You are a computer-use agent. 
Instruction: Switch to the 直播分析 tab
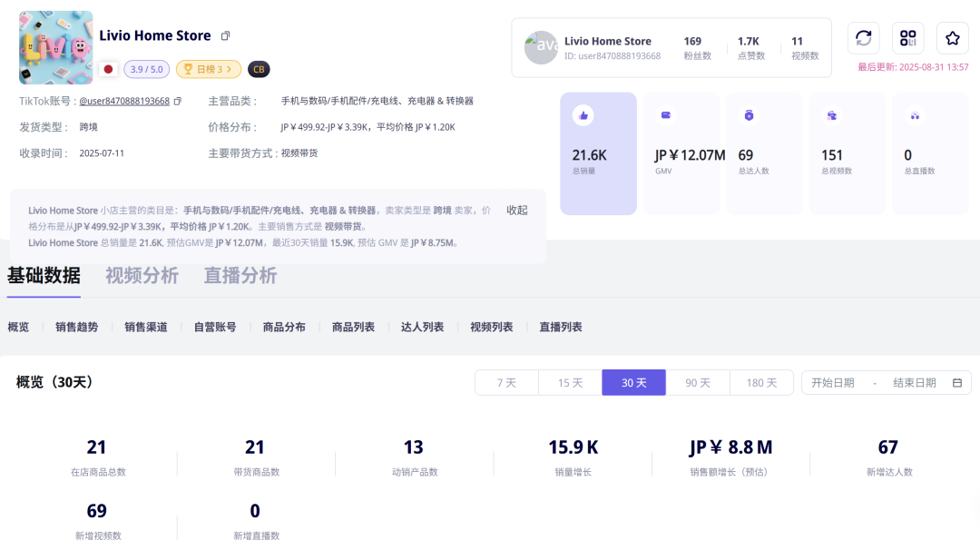(x=240, y=276)
